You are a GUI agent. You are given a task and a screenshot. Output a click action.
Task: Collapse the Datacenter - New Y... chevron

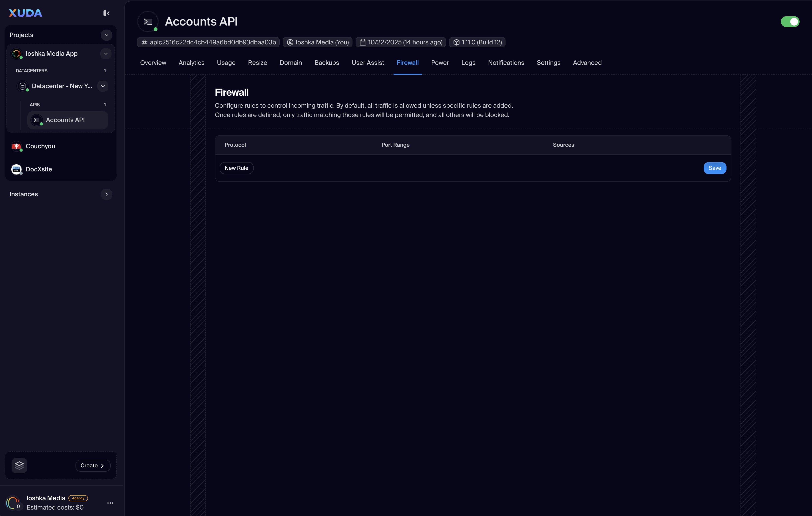click(103, 86)
